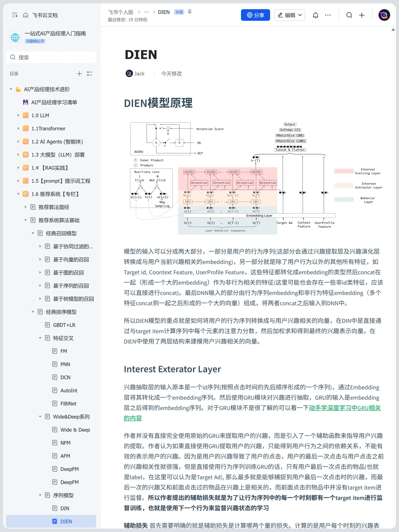The height and width of the screenshot is (532, 399).
Task: Expand the 1.0 LLM tree item
Action: [18, 115]
